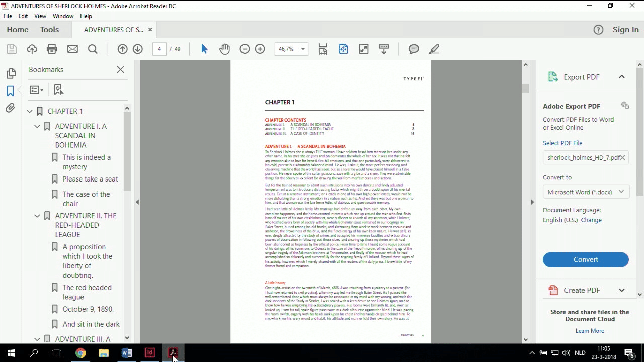The image size is (644, 362).
Task: Select 'This is indeed a mystery' bookmark
Action: (87, 162)
